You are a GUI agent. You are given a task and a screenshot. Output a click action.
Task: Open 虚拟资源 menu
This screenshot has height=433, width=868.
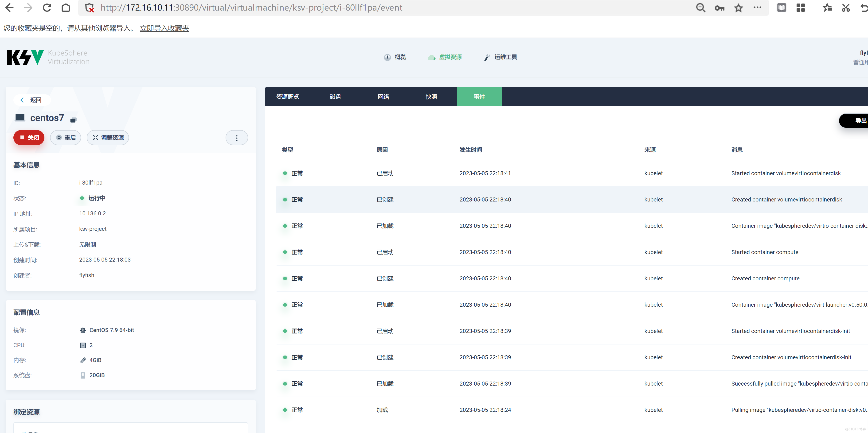445,57
